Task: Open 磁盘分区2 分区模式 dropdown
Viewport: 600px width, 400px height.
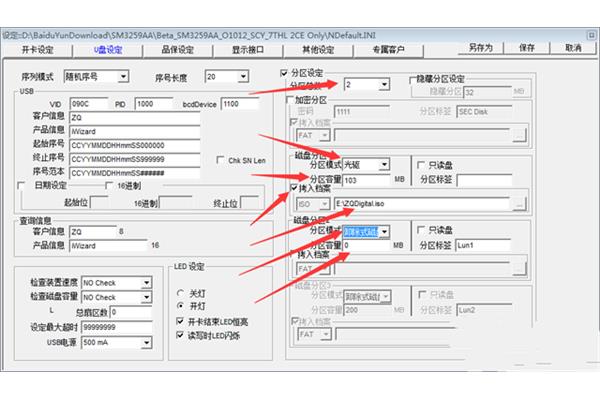Action: 384,232
